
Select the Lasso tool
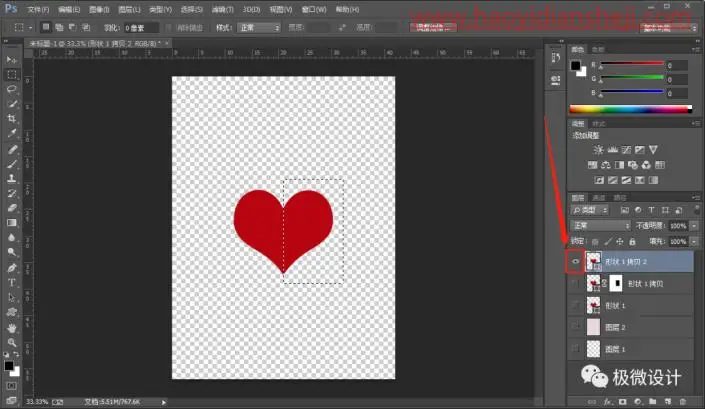pos(12,89)
